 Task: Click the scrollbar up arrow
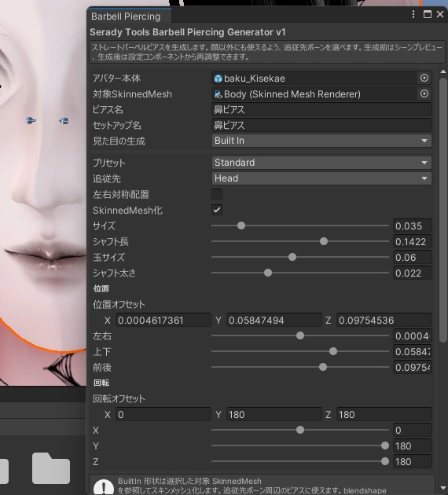click(x=443, y=72)
